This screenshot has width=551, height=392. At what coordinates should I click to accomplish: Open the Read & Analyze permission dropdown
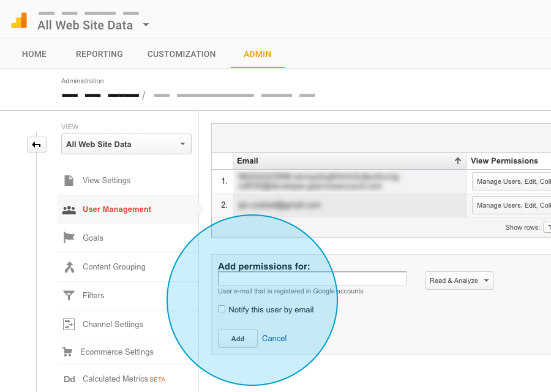coord(459,281)
